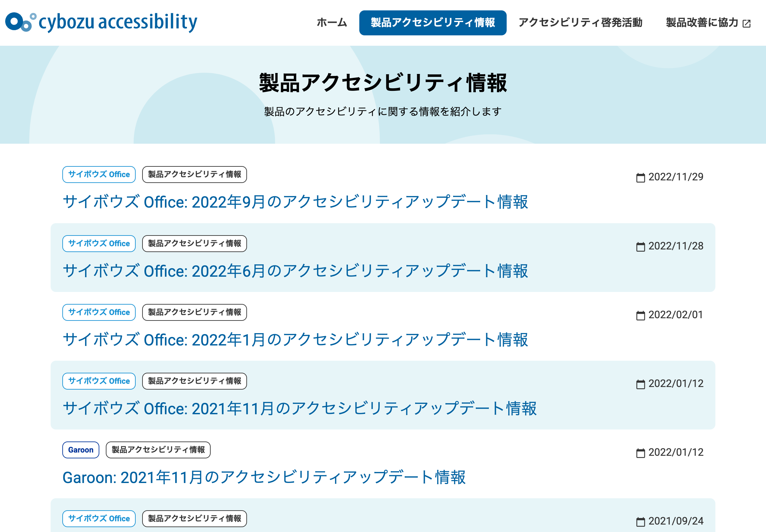Click the サイボウズ Office tag on the 2022/02/01 entry
The image size is (766, 532).
point(99,312)
